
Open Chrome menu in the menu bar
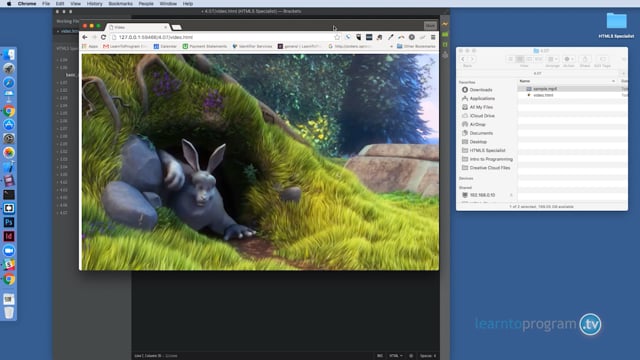click(27, 4)
